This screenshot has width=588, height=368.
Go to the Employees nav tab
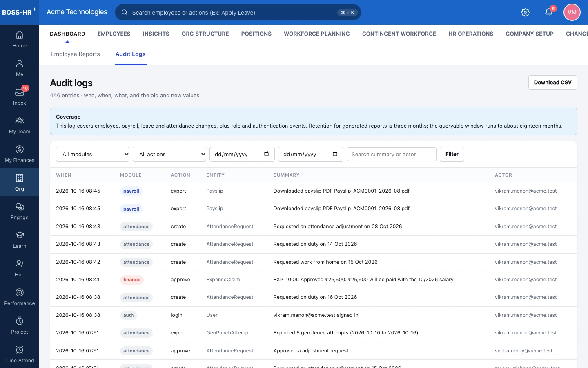tap(114, 34)
